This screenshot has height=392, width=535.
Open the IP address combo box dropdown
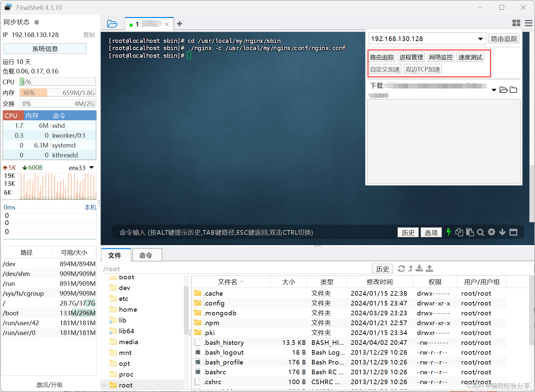[x=480, y=39]
